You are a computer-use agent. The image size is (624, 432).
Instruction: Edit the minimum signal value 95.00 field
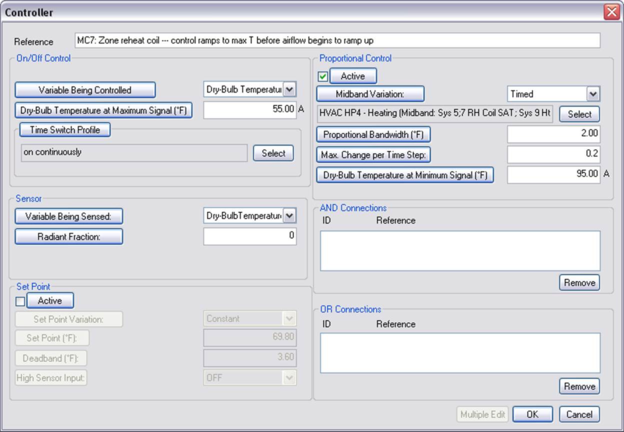point(554,175)
